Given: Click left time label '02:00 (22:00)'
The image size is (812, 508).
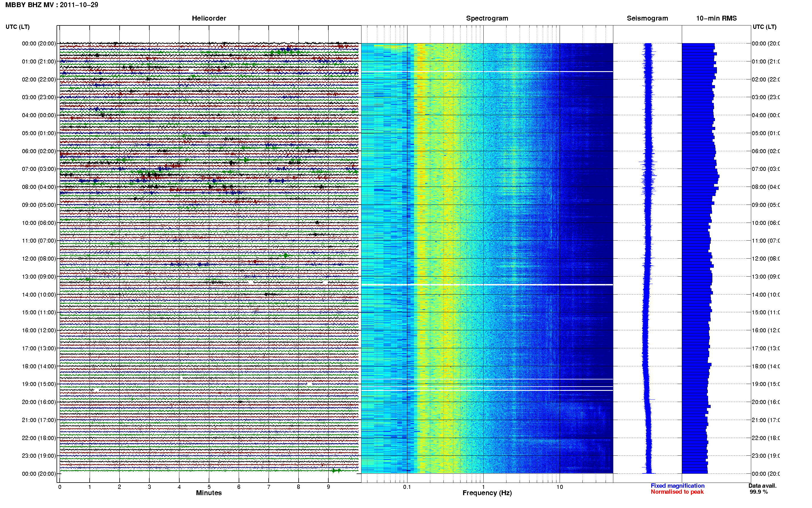Looking at the screenshot, I should pos(39,79).
